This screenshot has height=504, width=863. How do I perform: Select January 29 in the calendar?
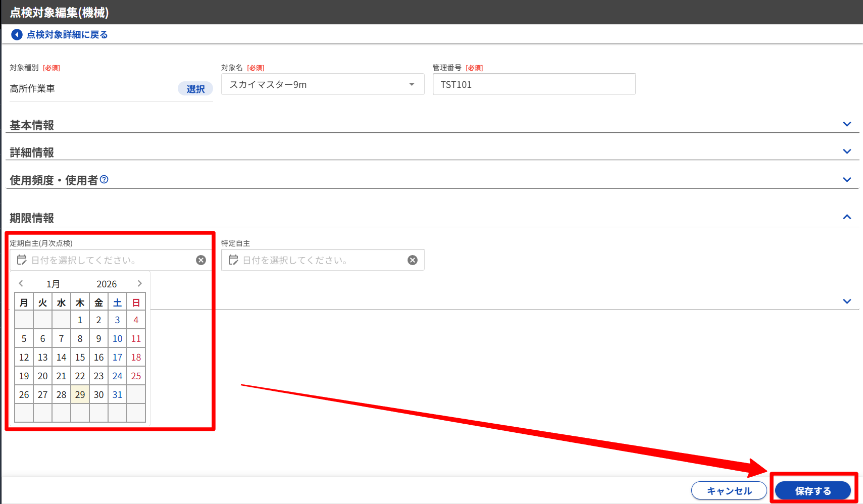[80, 394]
